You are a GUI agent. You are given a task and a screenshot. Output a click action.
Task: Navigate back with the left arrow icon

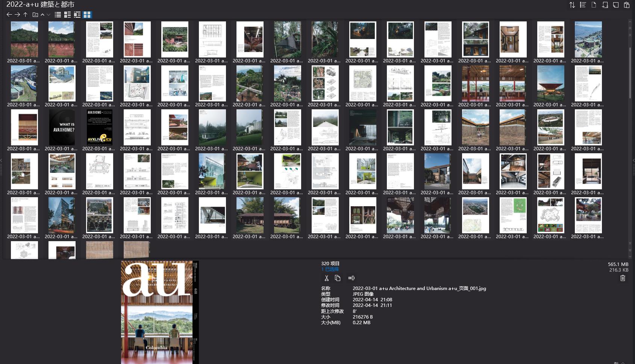click(x=9, y=15)
